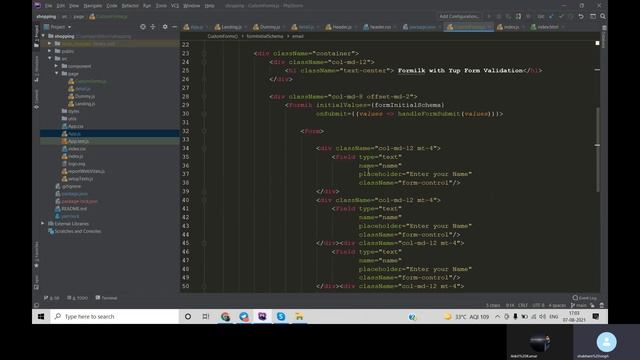
Task: Open the Window menu
Action: pyautogui.click(x=191, y=6)
